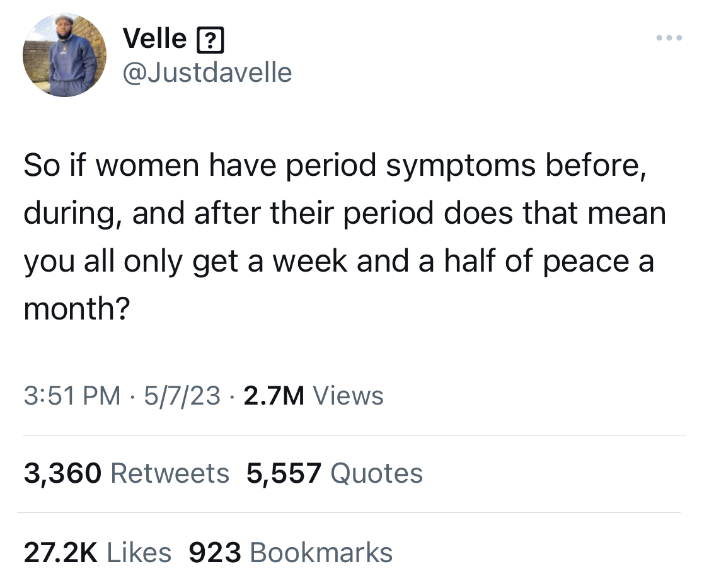Click the word Retweets label
Image resolution: width=709 pixels, height=588 pixels.
170,473
